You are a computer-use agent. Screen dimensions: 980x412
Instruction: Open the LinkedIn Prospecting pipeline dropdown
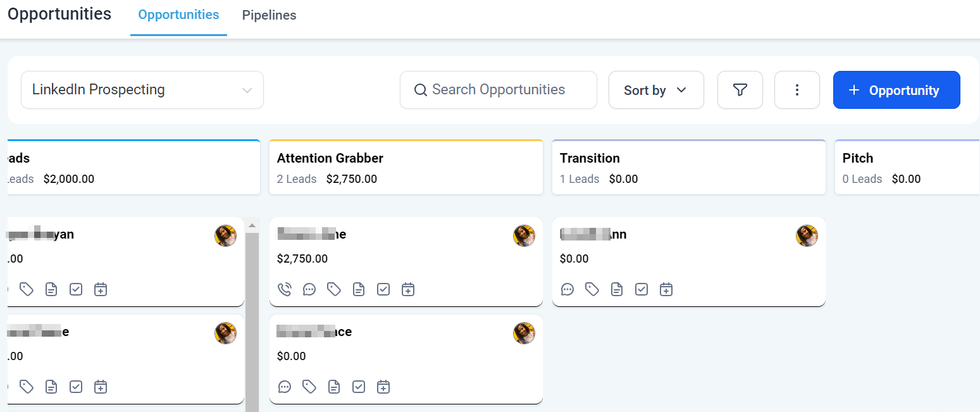pos(142,90)
